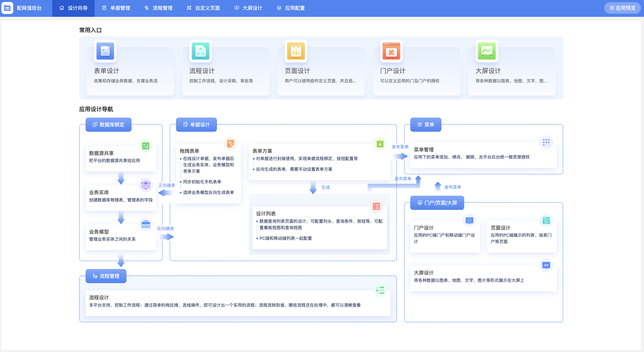This screenshot has height=352, width=644.
Task: Open the 表单方案 card
Action: [319, 161]
